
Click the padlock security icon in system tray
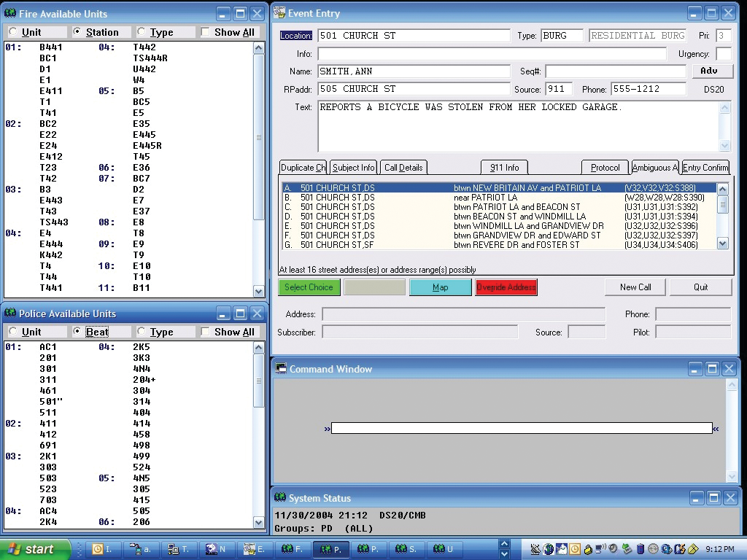point(589,548)
